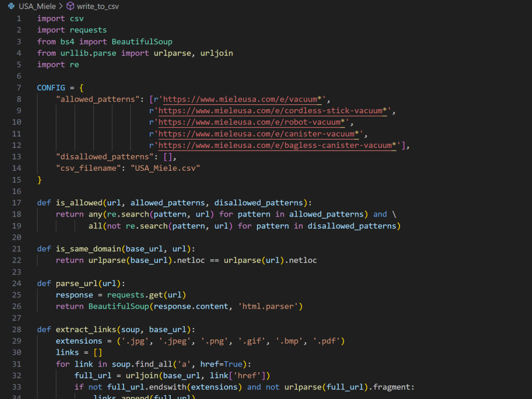The image size is (532, 399).
Task: Click the "USA_Miele.csv" string value
Action: [165, 168]
